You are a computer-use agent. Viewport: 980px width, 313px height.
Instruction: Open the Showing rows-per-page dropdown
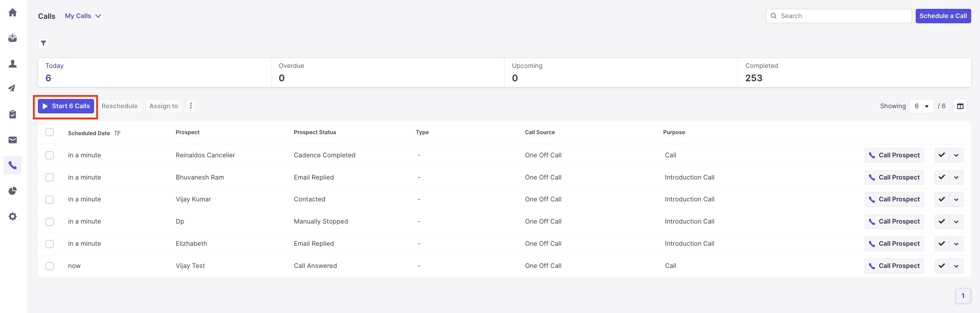pos(922,106)
